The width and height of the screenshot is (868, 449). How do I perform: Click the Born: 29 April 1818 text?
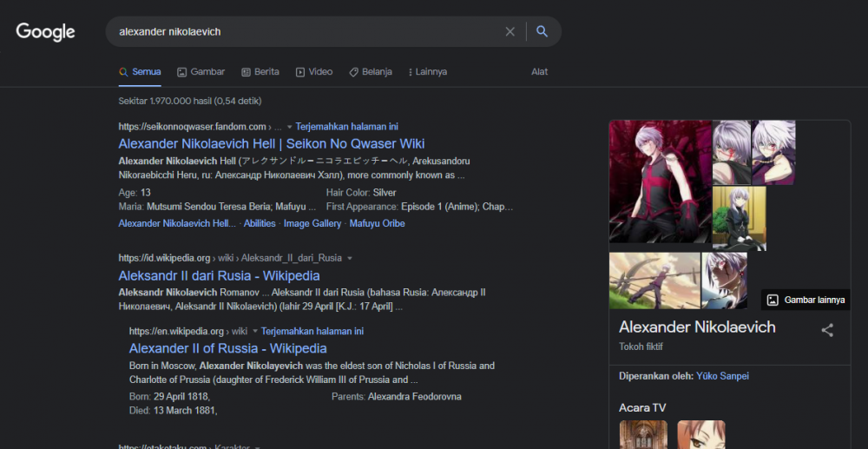[169, 396]
